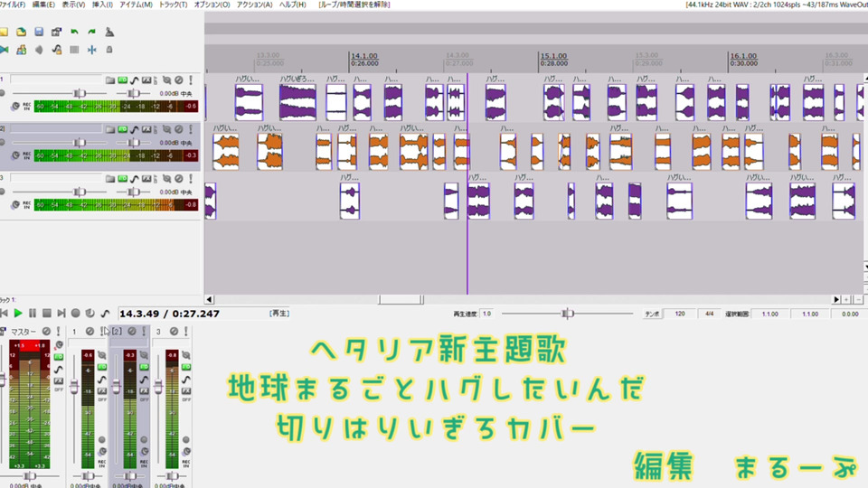Click the 15.1.00 ruler marker
This screenshot has width=868, height=488.
pyautogui.click(x=553, y=56)
